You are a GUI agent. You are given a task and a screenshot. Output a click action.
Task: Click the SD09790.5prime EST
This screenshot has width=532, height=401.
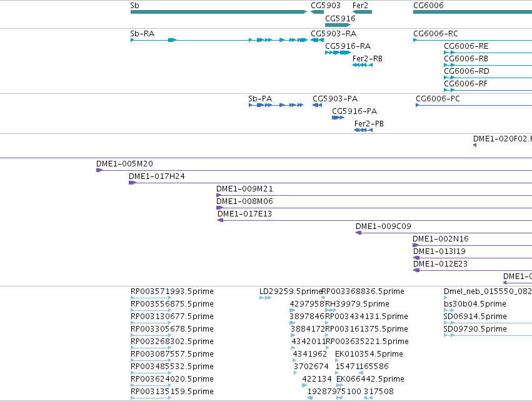[x=488, y=335]
